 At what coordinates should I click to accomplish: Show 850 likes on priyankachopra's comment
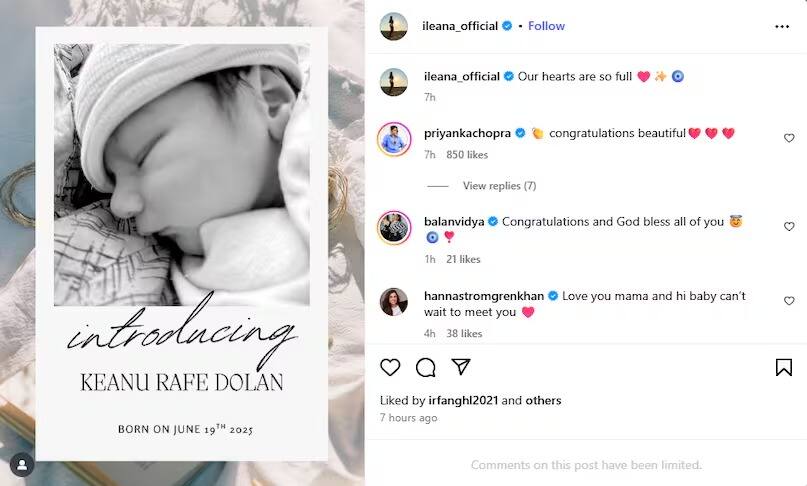click(467, 155)
